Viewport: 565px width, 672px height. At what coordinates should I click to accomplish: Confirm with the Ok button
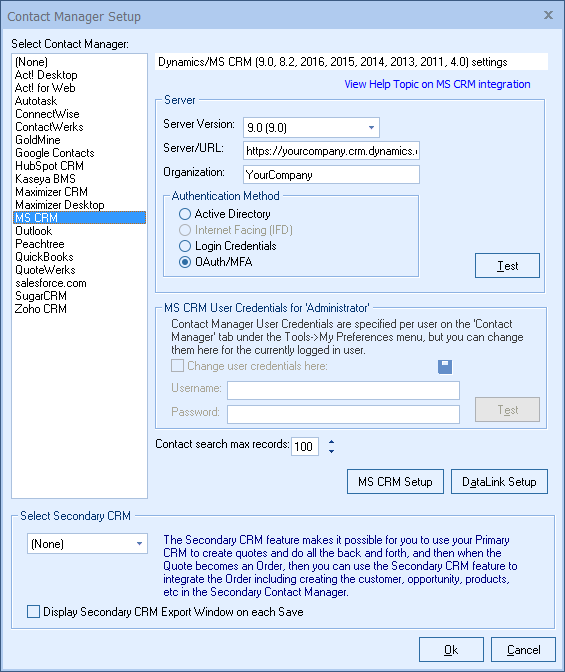coord(451,650)
